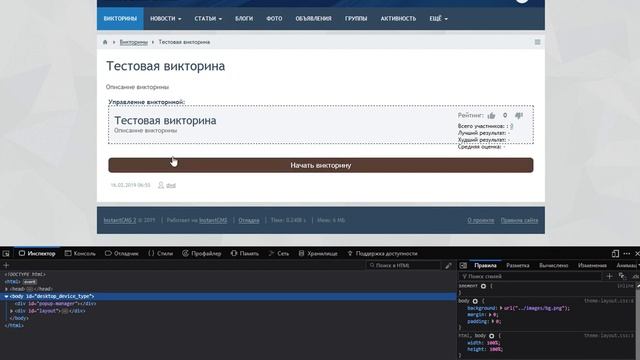Open the ОБЪЯВЛЕНИЯ navigation item
640x360 pixels.
click(313, 19)
